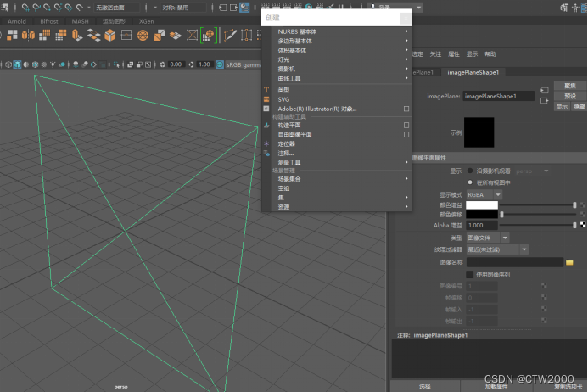The height and width of the screenshot is (392, 588).
Task: Select the 在所有视图中 radio button
Action: pyautogui.click(x=470, y=182)
